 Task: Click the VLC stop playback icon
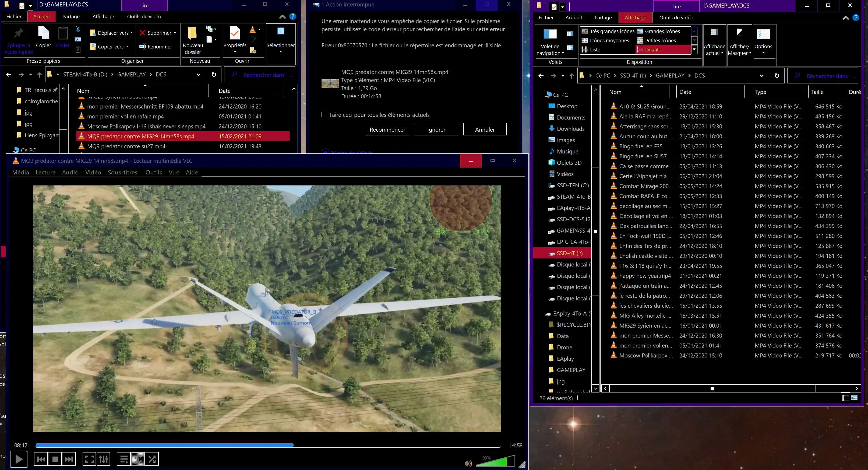tap(55, 459)
